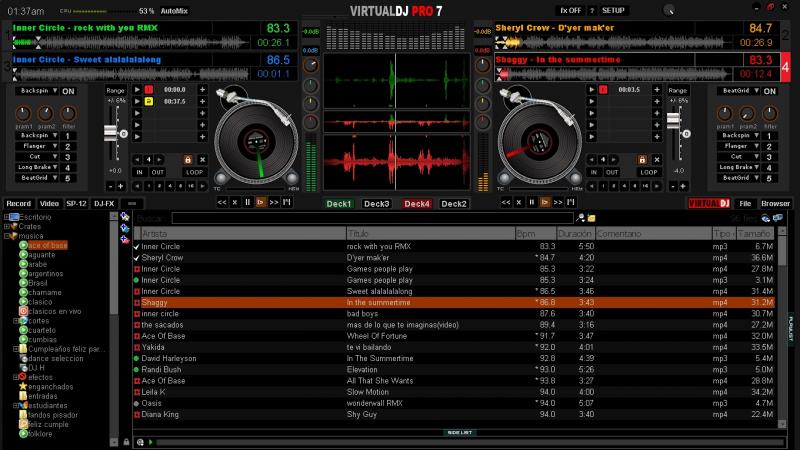This screenshot has height=450, width=800.
Task: Click the red virtual folder add icon
Action: click(125, 239)
